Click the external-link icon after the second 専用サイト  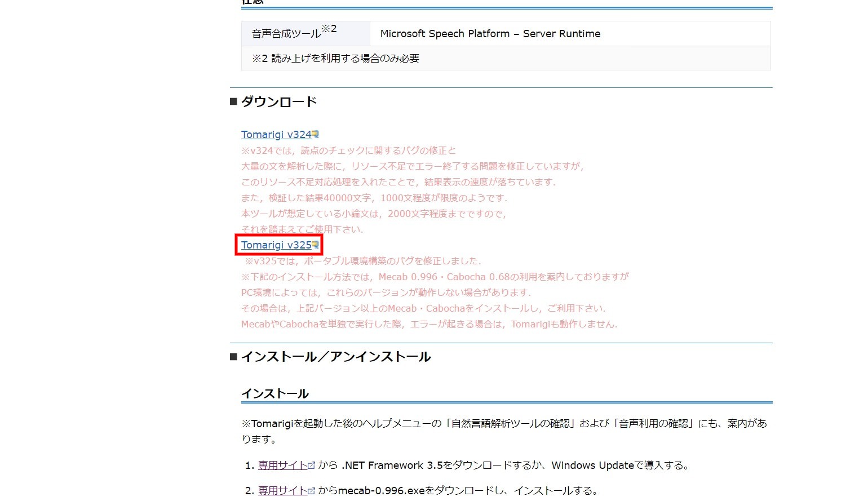[312, 491]
